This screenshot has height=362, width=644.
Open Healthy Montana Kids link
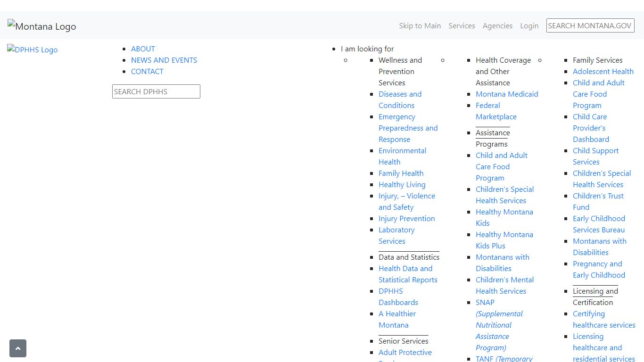tap(504, 217)
